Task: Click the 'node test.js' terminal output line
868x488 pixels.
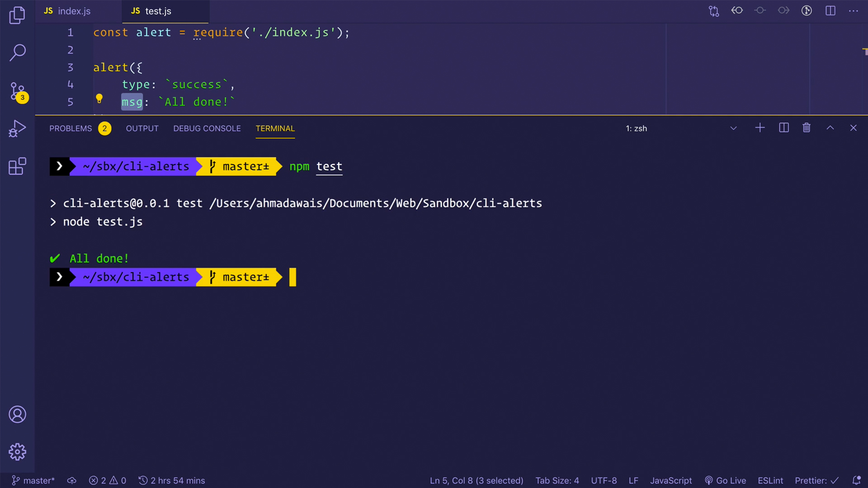Action: (103, 222)
